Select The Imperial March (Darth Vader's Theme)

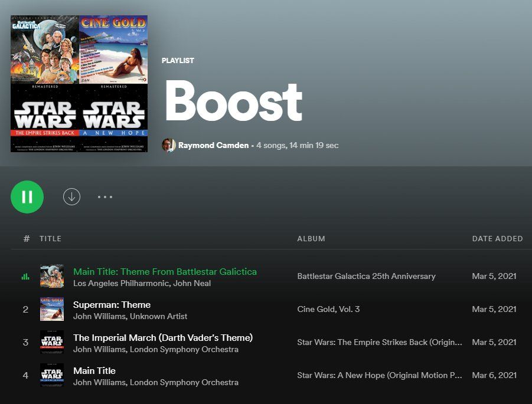pos(163,337)
